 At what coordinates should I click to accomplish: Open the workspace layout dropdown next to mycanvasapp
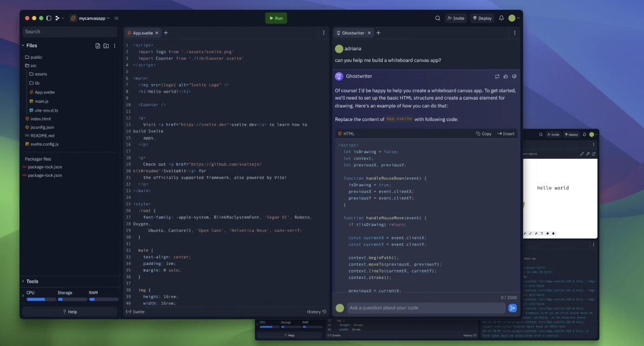click(x=59, y=18)
